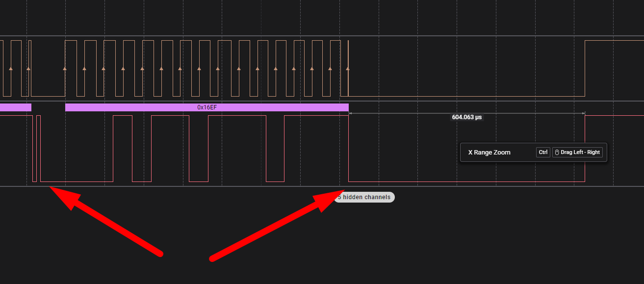Click the 0x16EF decoded data bar
Screen dimensions: 644x284
(206, 107)
